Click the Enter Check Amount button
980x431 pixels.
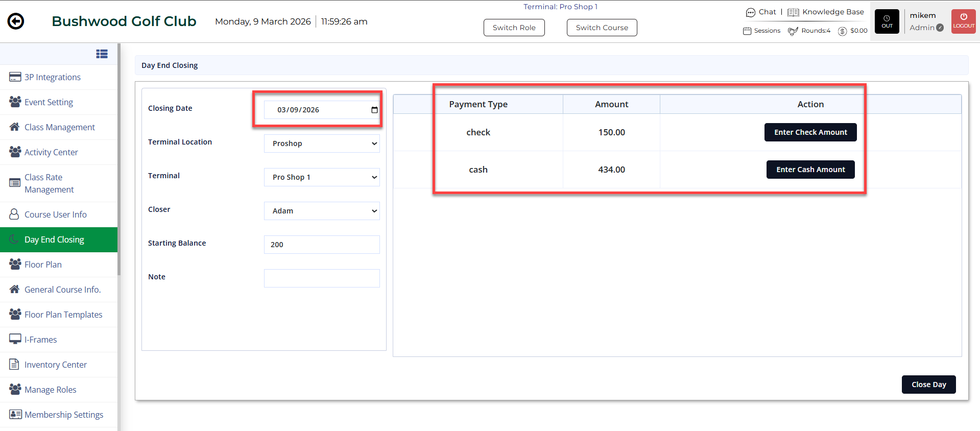[810, 132]
